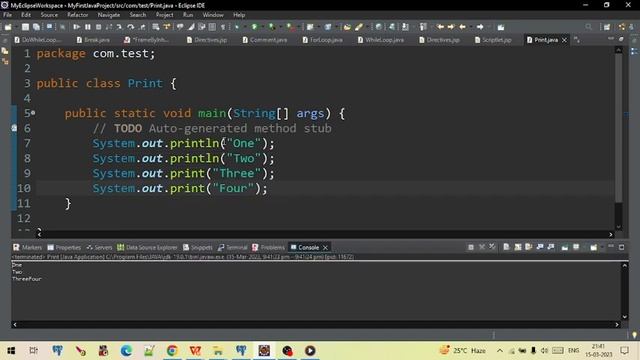Open the taskbar notification center icon
The image size is (640, 360).
[x=624, y=350]
